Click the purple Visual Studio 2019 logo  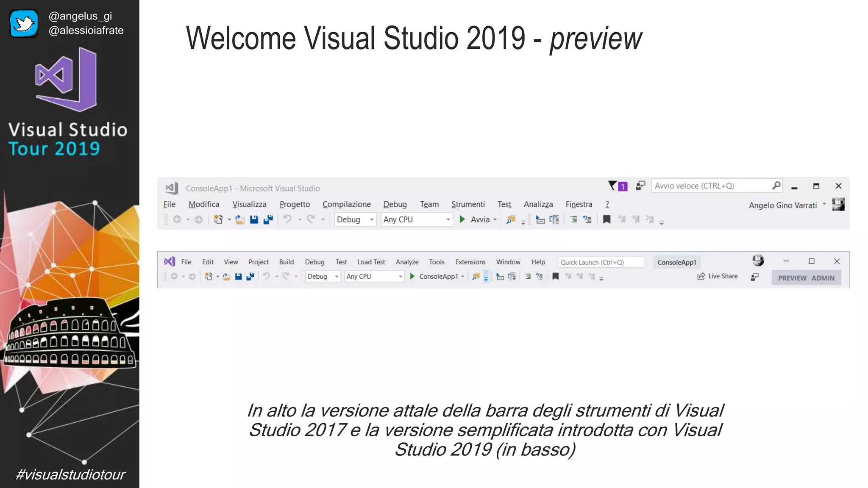[x=169, y=261]
